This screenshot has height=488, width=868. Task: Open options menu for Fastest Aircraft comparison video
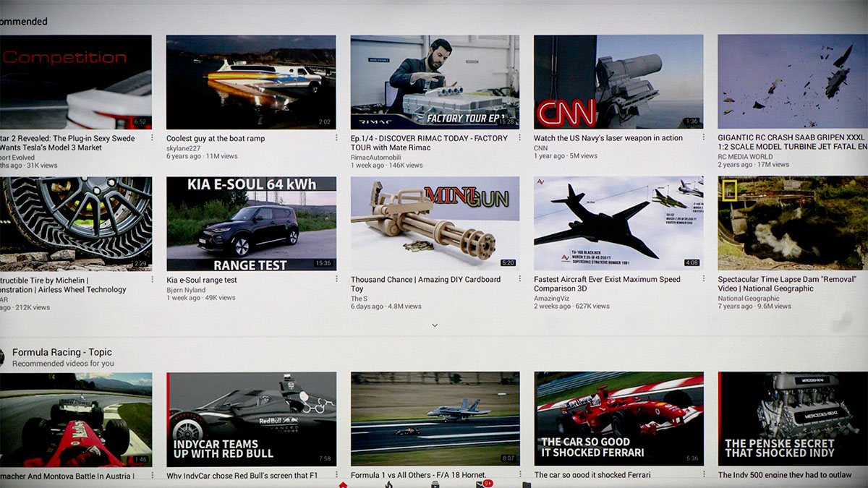click(x=704, y=279)
